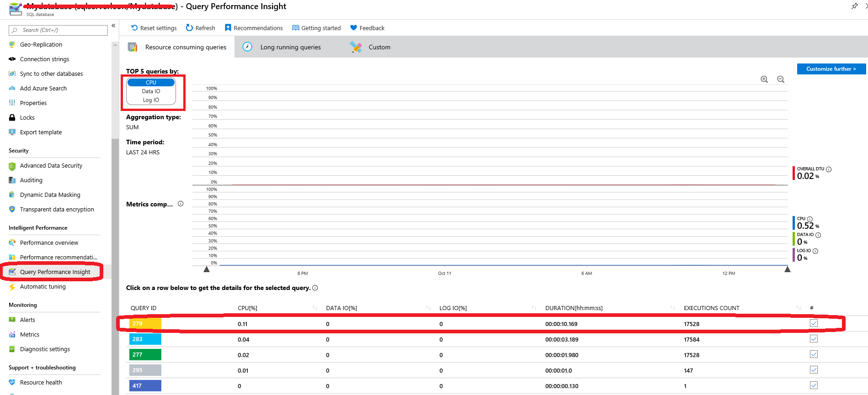Select CPU in top queries selector
The image size is (868, 395).
[x=151, y=83]
